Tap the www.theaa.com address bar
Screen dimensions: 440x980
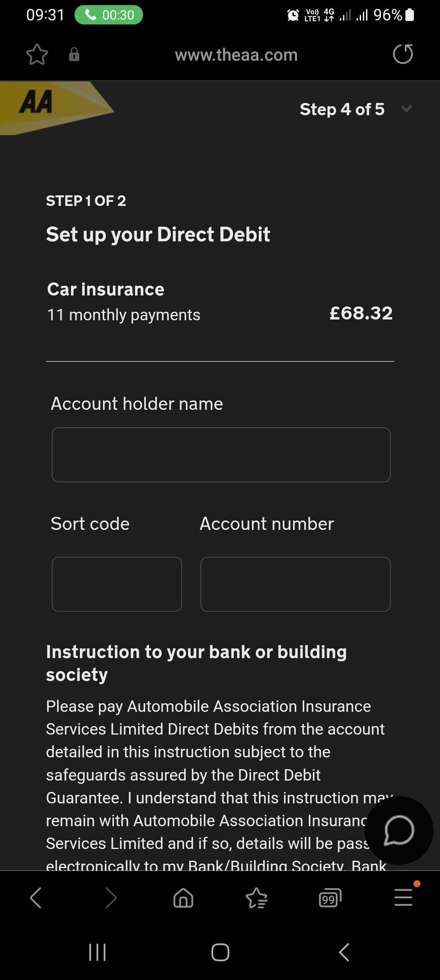[236, 55]
